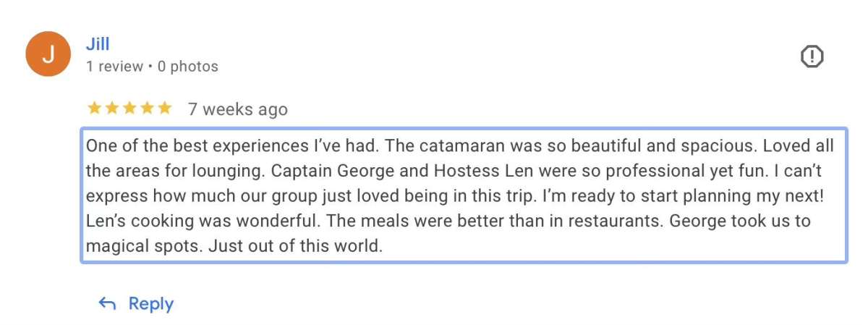The height and width of the screenshot is (325, 868).
Task: Click the second yellow rating star
Action: pos(111,109)
